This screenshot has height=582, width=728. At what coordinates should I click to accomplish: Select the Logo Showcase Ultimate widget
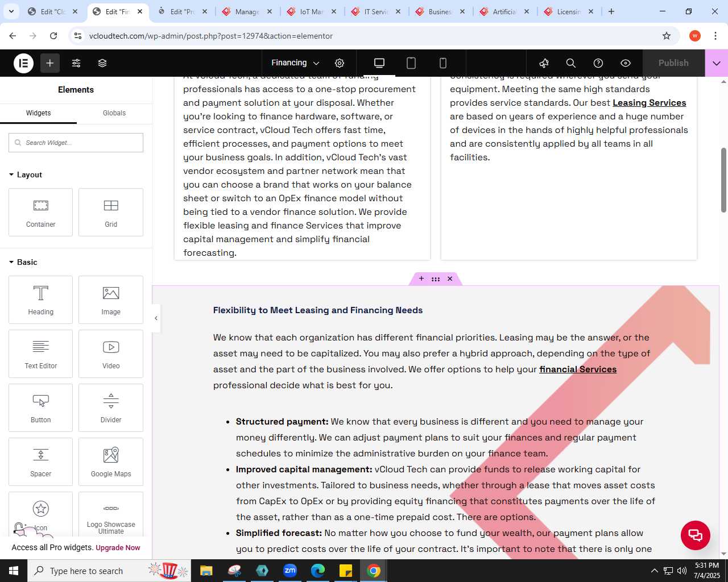click(111, 514)
